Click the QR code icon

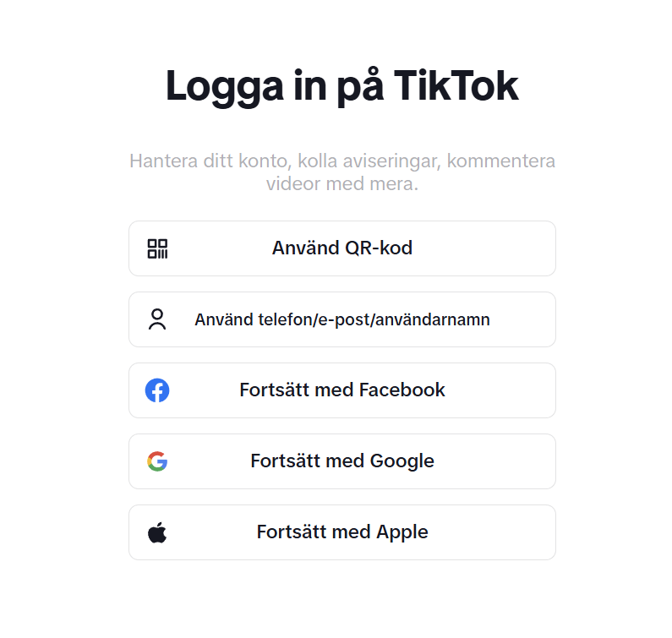(157, 248)
